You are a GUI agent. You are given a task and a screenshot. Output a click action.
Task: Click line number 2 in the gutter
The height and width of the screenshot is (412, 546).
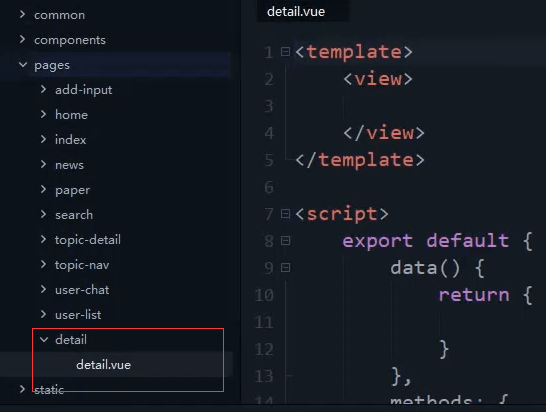[x=269, y=79]
